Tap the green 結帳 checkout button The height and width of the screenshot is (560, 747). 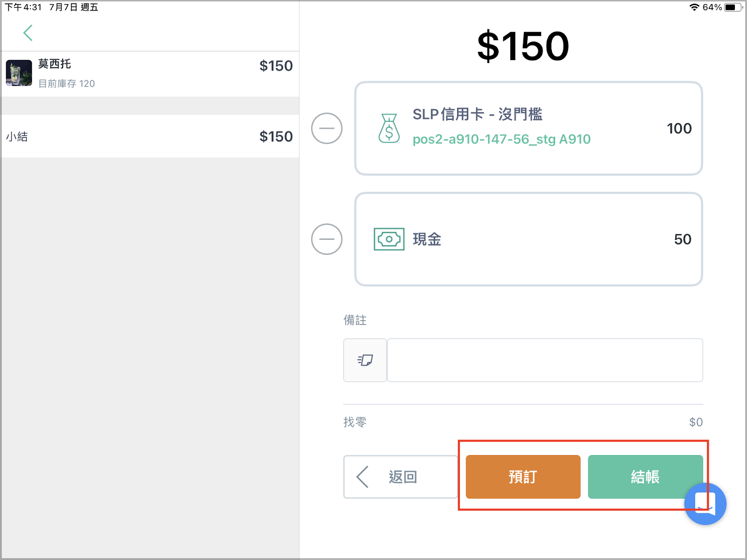click(645, 477)
